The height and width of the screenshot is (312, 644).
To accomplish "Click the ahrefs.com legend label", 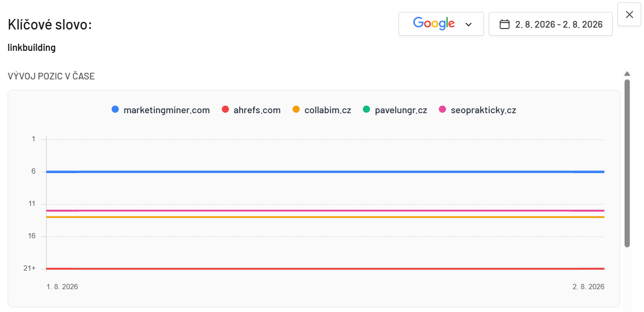I will (257, 110).
